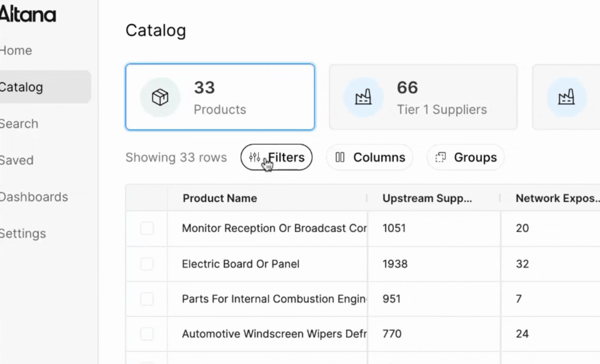
Task: Sort by the Product Name column header
Action: point(220,198)
